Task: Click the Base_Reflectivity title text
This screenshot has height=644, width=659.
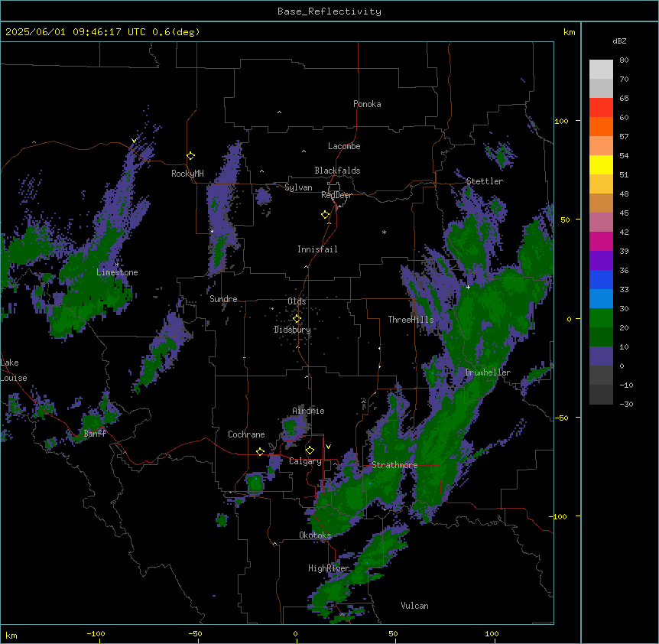Action: pos(329,11)
